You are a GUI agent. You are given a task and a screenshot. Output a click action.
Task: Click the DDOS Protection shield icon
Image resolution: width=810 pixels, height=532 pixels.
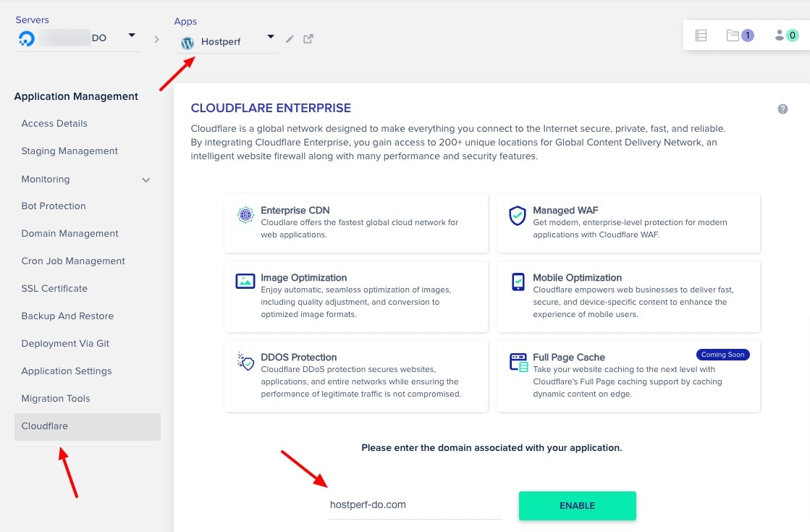pyautogui.click(x=245, y=361)
